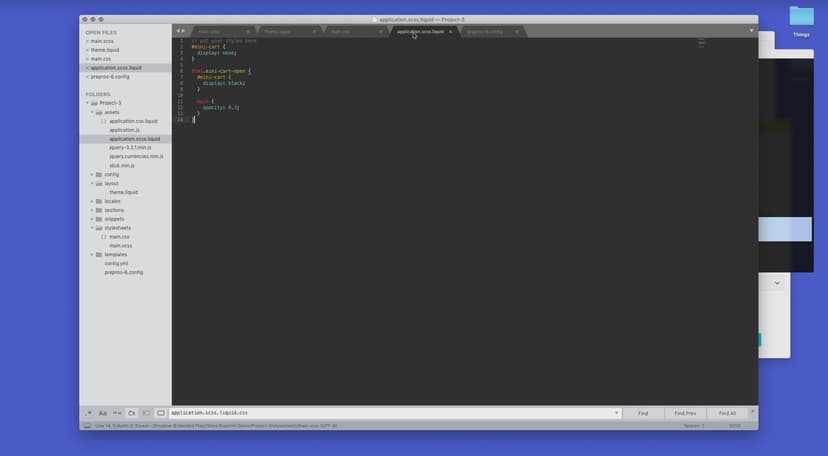Click the panel switcher icon in status bar
This screenshot has width=828, height=456.
click(87, 426)
